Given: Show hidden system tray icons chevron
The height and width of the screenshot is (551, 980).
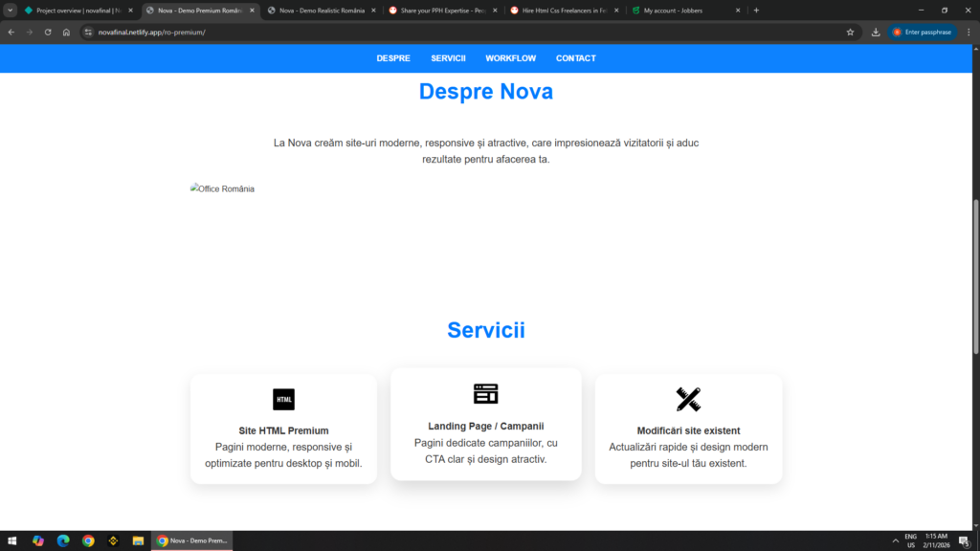Looking at the screenshot, I should 895,540.
